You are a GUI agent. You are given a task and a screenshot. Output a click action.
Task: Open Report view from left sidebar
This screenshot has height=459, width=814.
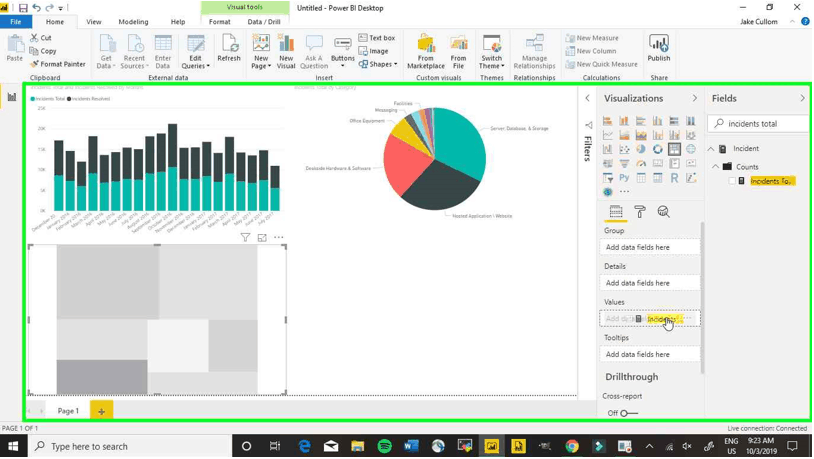[x=11, y=97]
